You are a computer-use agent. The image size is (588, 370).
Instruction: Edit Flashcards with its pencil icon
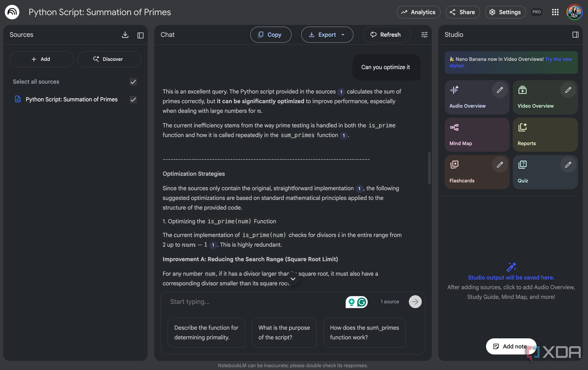point(500,165)
